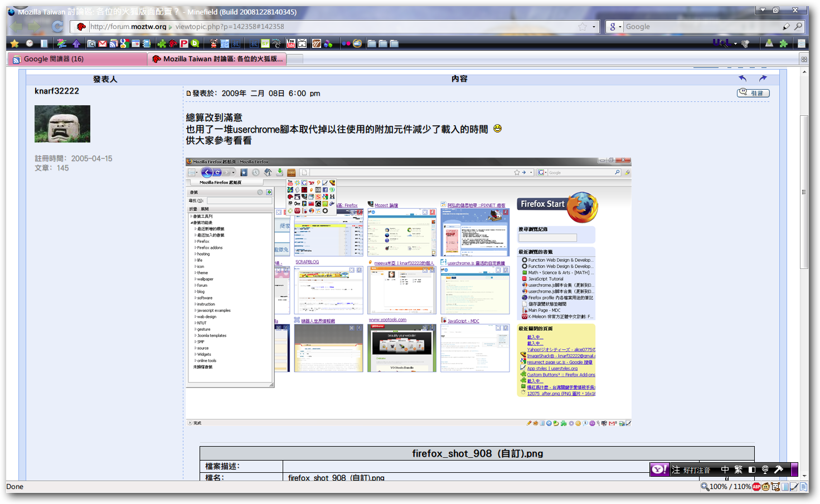The height and width of the screenshot is (504, 820).
Task: Open the Gmail envelope bookmark icon
Action: pyautogui.click(x=103, y=43)
